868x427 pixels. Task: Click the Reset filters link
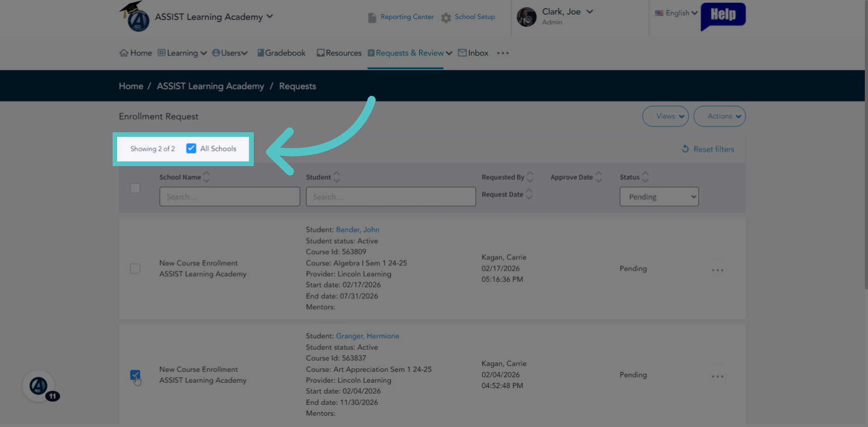click(708, 149)
